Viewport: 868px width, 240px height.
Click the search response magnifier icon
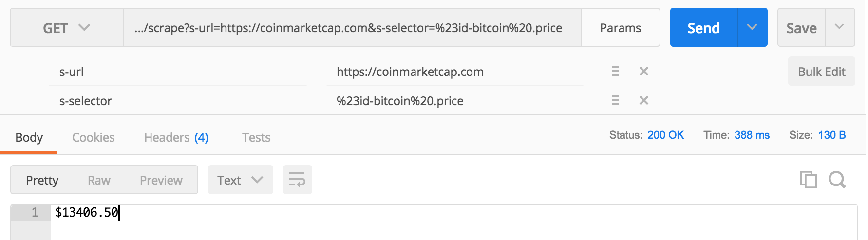coord(837,180)
